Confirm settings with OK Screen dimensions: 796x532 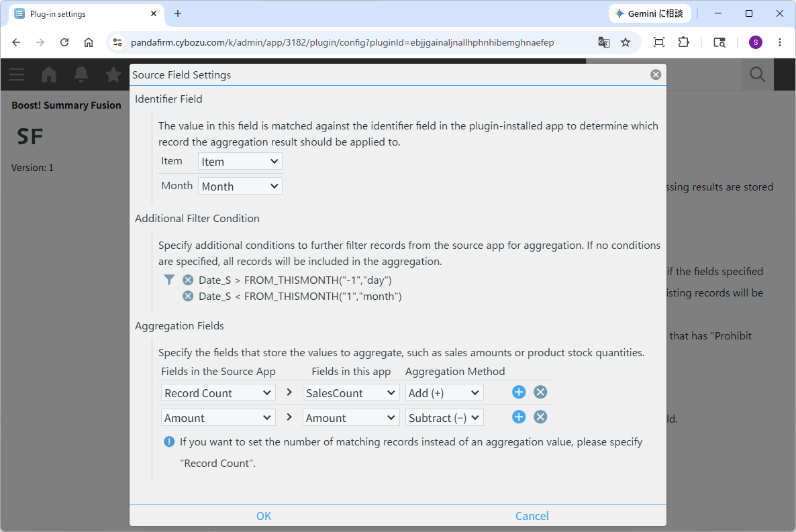(x=264, y=516)
